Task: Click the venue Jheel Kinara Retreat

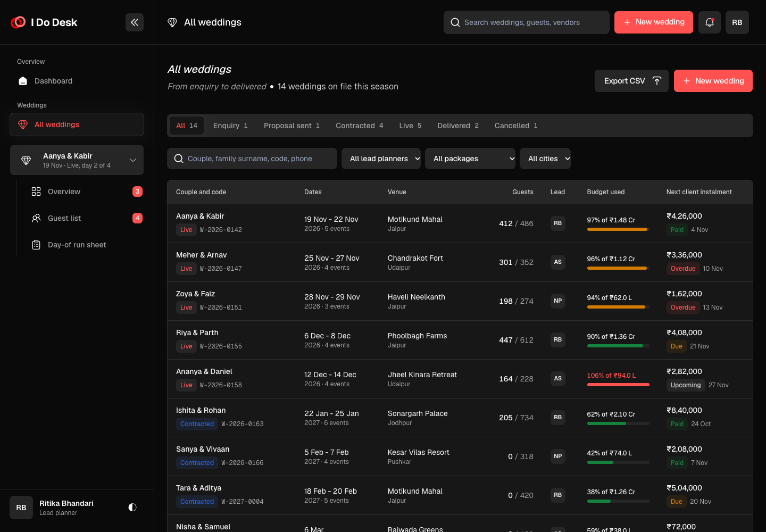Action: click(422, 375)
